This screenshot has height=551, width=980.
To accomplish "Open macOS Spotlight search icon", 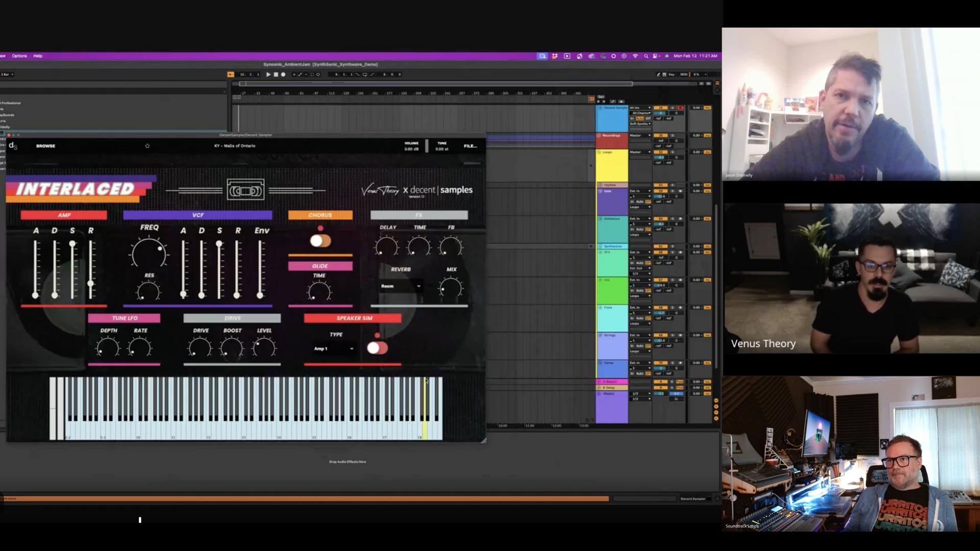I will (646, 56).
